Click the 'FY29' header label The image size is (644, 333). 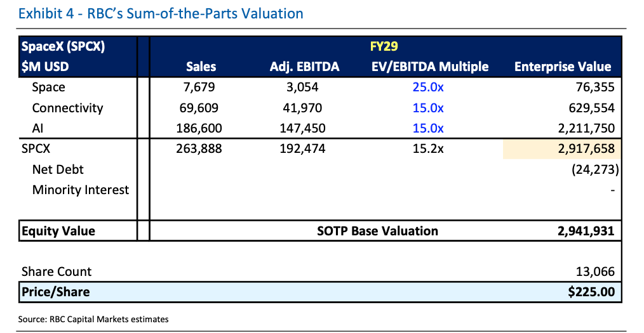click(x=384, y=46)
